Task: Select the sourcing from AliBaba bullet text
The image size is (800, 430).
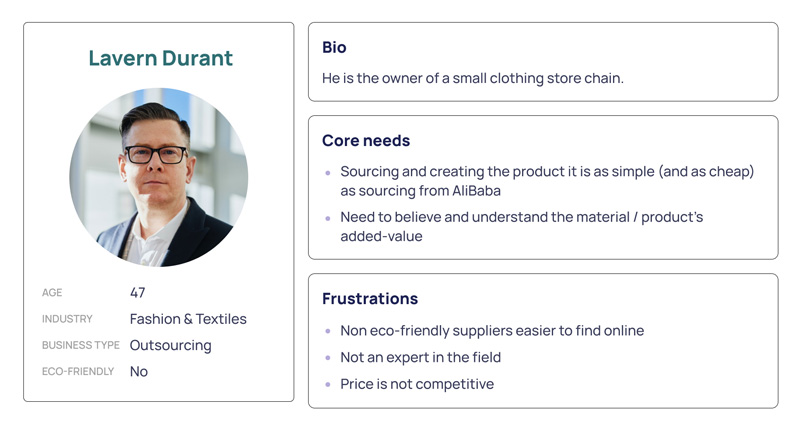Action: [x=547, y=181]
